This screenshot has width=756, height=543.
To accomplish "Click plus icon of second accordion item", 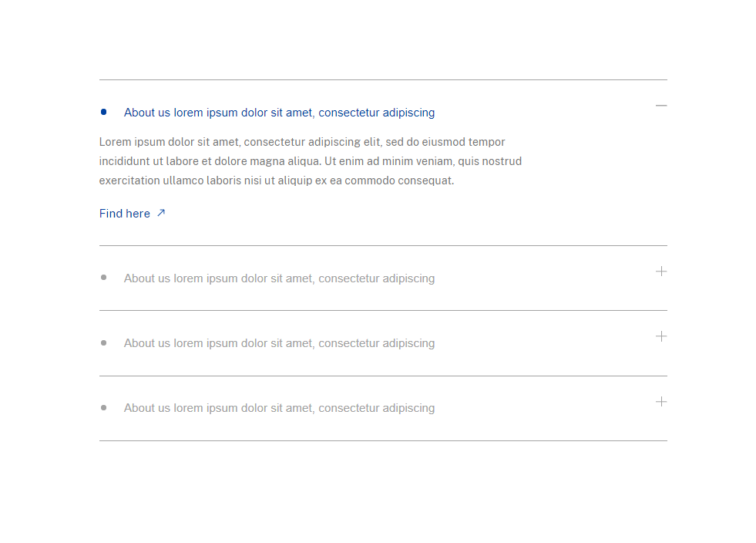I will [x=661, y=271].
